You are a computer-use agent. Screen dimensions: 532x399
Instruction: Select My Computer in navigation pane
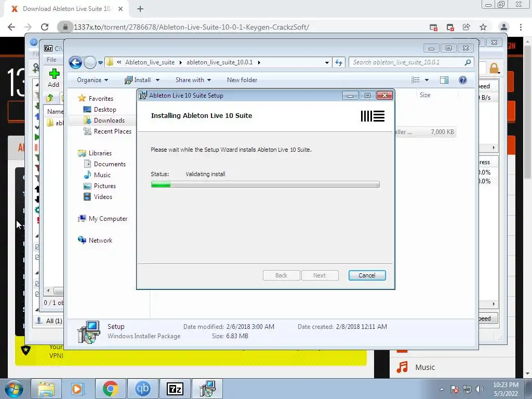[102, 219]
